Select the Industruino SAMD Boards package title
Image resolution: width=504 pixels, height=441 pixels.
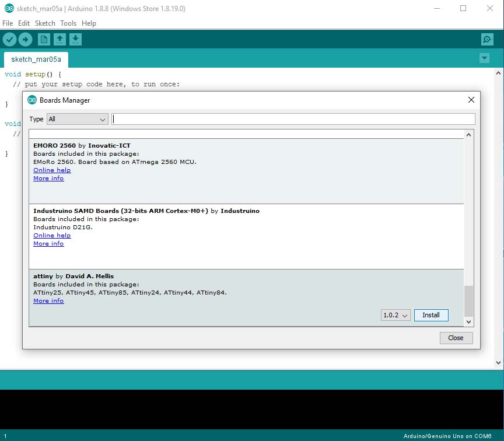pyautogui.click(x=146, y=211)
